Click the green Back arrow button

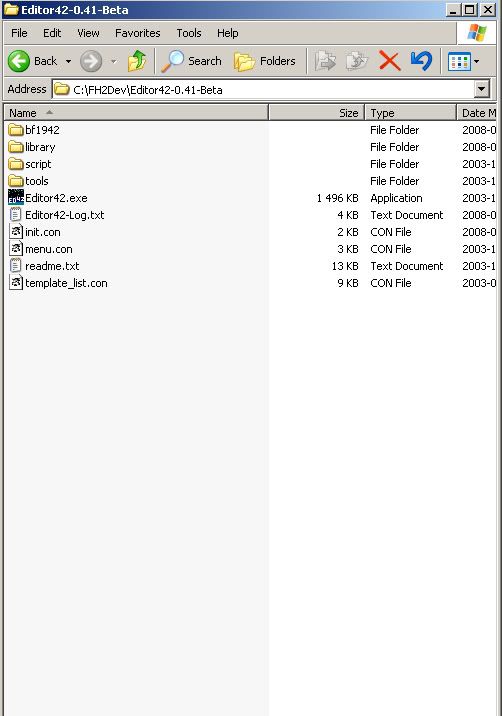19,61
